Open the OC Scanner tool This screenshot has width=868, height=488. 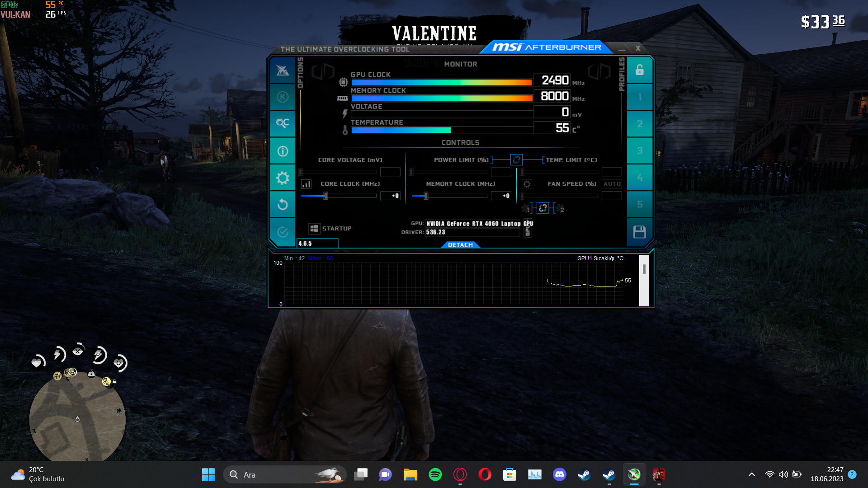(283, 123)
